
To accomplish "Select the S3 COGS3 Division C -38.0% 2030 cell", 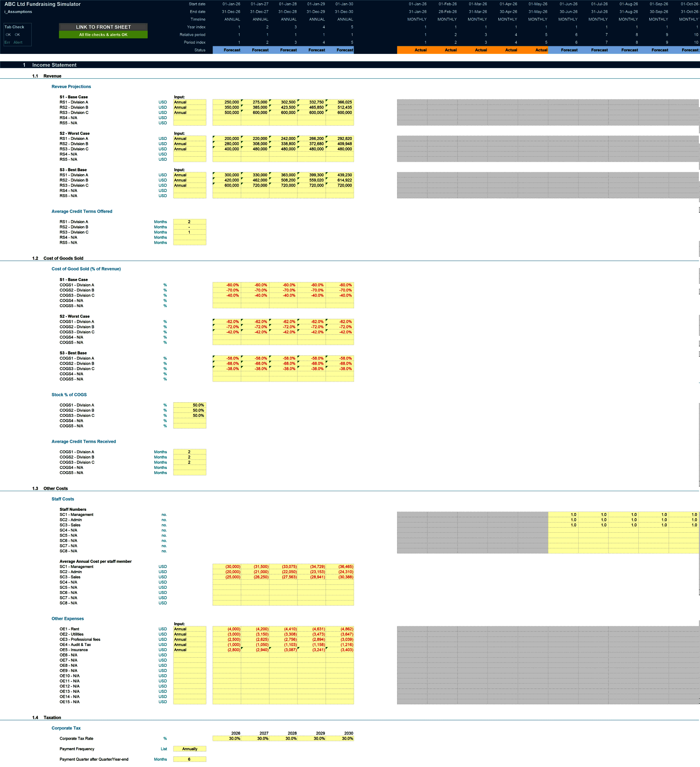I will coord(339,369).
